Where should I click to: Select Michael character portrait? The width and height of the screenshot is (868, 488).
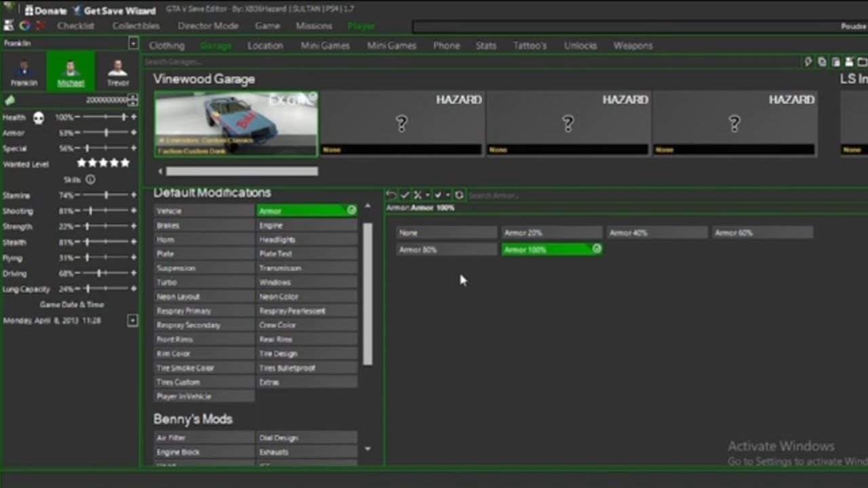pyautogui.click(x=71, y=71)
